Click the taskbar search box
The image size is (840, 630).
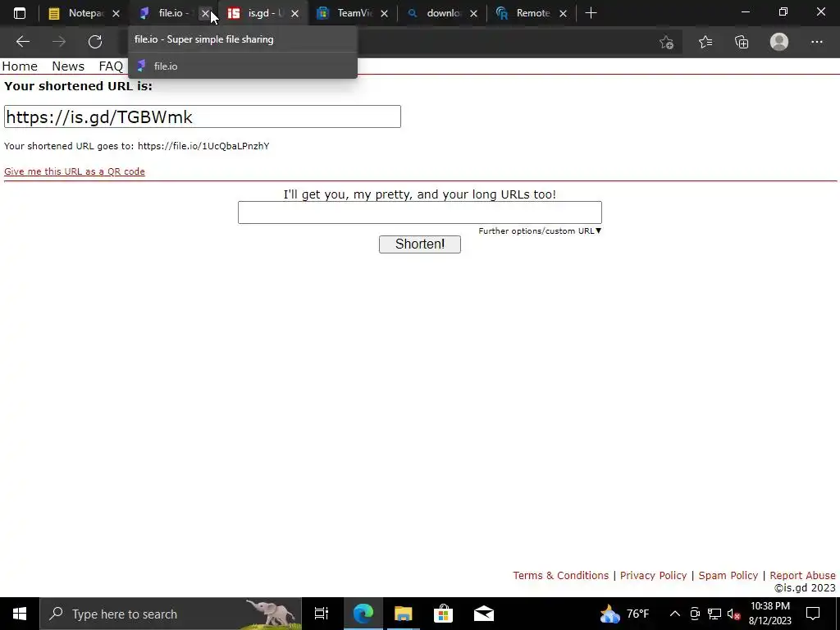tap(171, 614)
